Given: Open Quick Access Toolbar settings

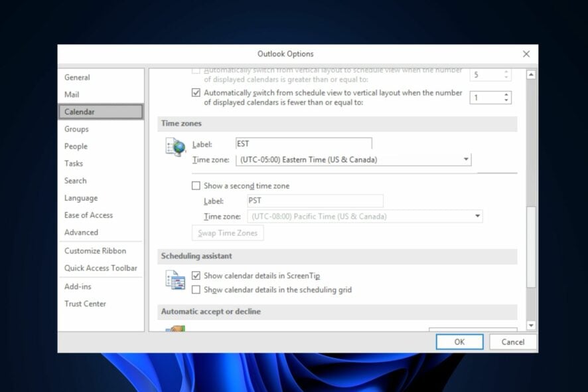Looking at the screenshot, I should pos(100,268).
